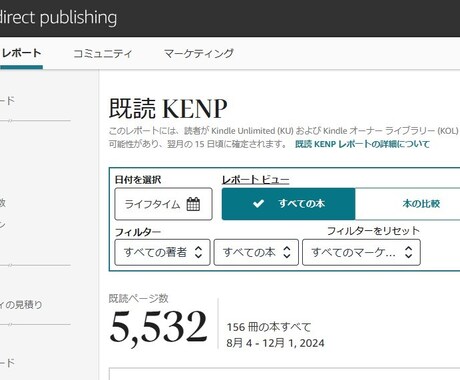460x380 pixels.
Task: Click the 日付を選択 label
Action: (x=138, y=180)
